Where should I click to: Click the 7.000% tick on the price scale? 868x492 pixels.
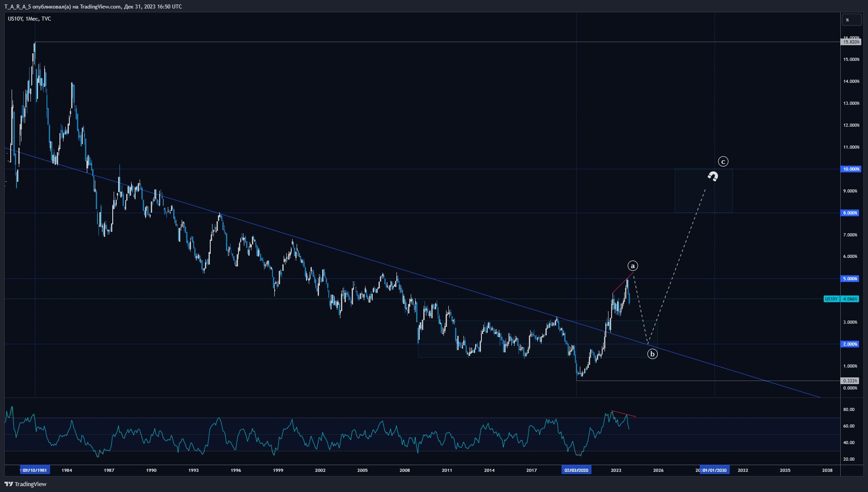pos(850,235)
